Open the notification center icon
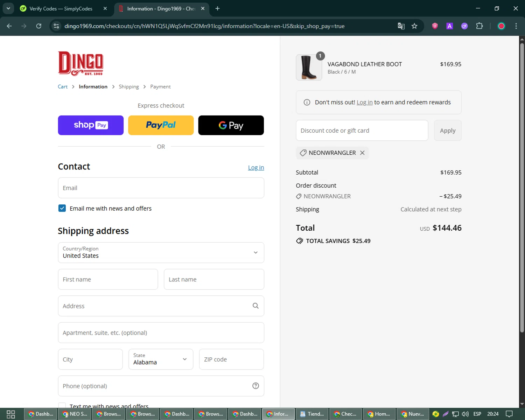This screenshot has width=525, height=420. 509,414
